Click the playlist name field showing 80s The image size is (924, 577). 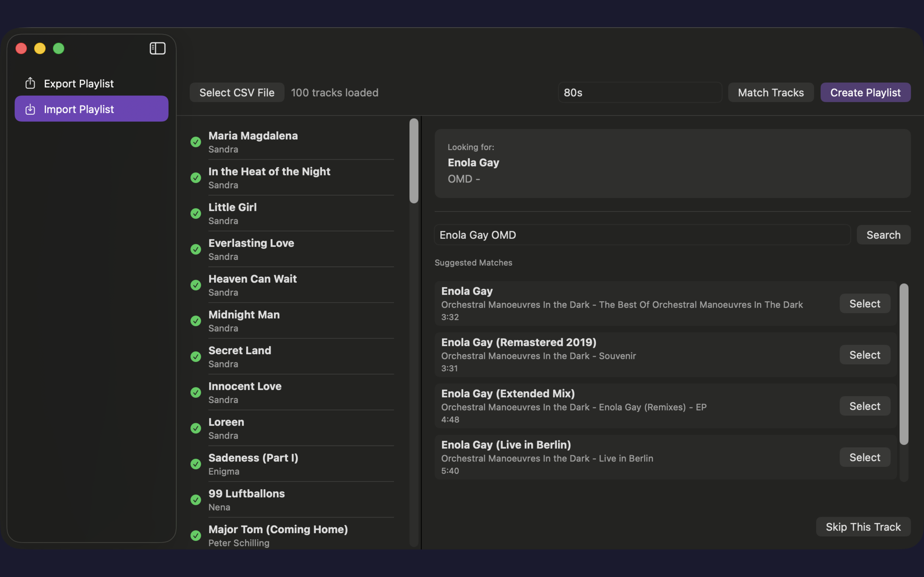tap(639, 92)
